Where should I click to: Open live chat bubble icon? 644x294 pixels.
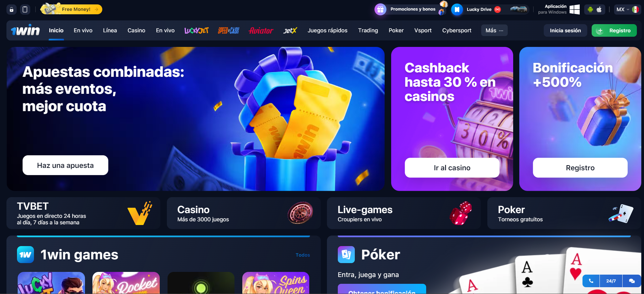point(632,281)
